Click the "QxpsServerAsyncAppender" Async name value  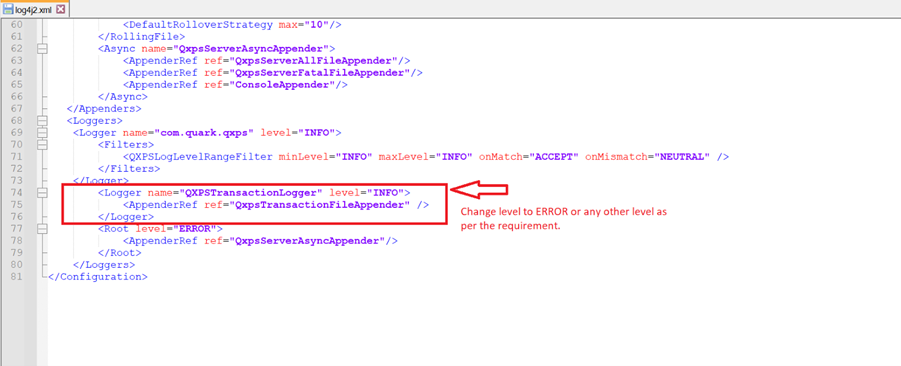click(x=253, y=49)
